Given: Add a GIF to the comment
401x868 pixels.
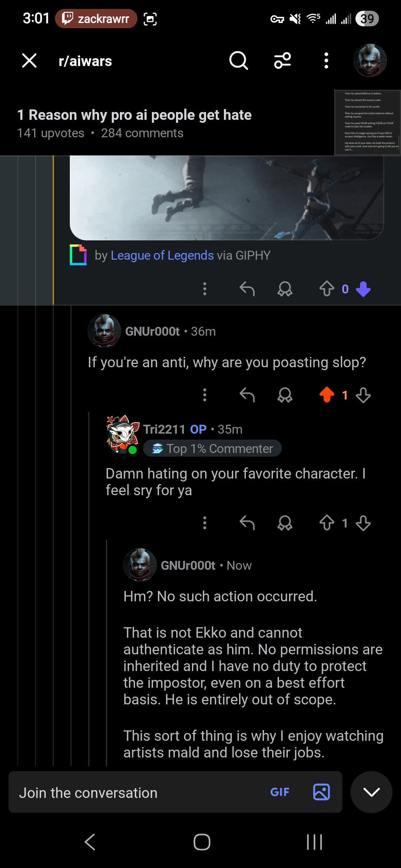Looking at the screenshot, I should point(280,792).
